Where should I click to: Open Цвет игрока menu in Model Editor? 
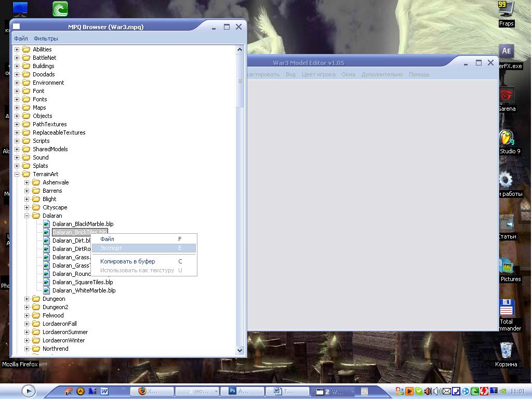point(318,74)
